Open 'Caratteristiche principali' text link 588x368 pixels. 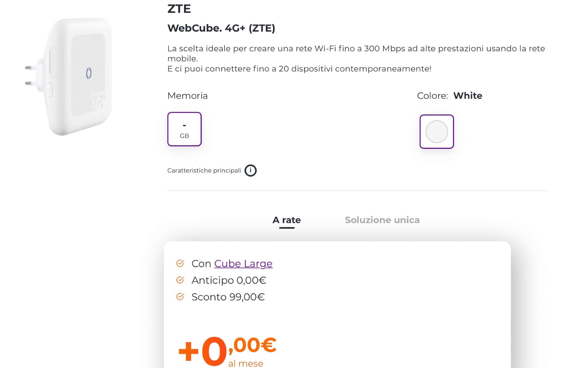pyautogui.click(x=204, y=171)
